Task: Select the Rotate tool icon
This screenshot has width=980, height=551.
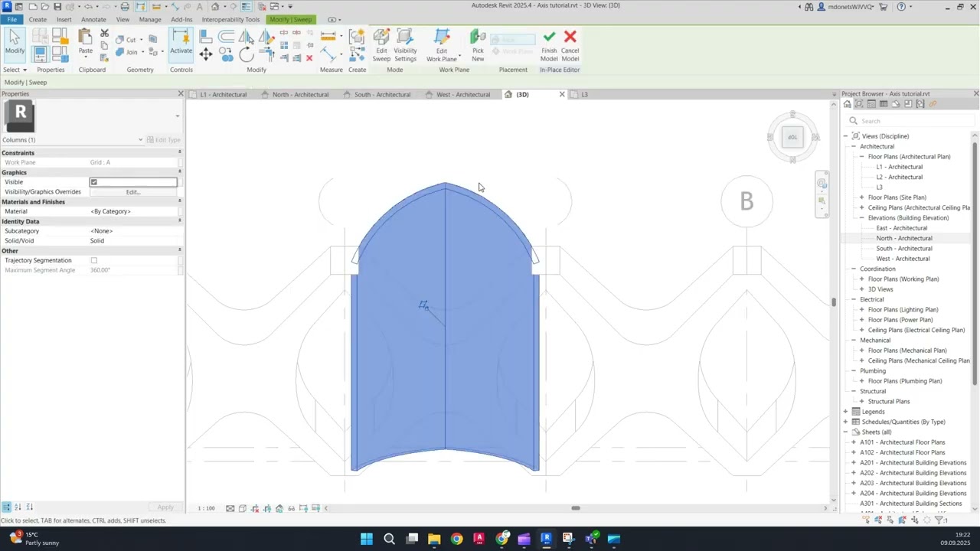Action: (246, 54)
